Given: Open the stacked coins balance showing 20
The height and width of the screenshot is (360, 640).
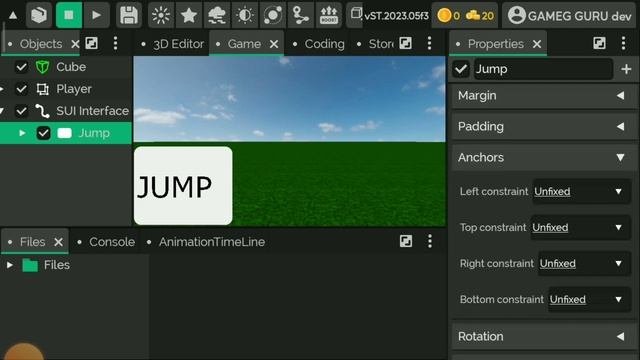Looking at the screenshot, I should pyautogui.click(x=480, y=16).
